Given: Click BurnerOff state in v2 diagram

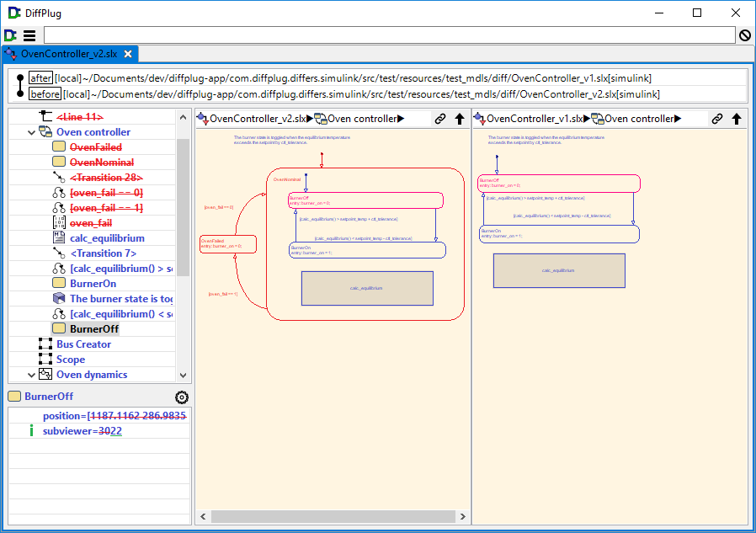Looking at the screenshot, I should (x=365, y=200).
